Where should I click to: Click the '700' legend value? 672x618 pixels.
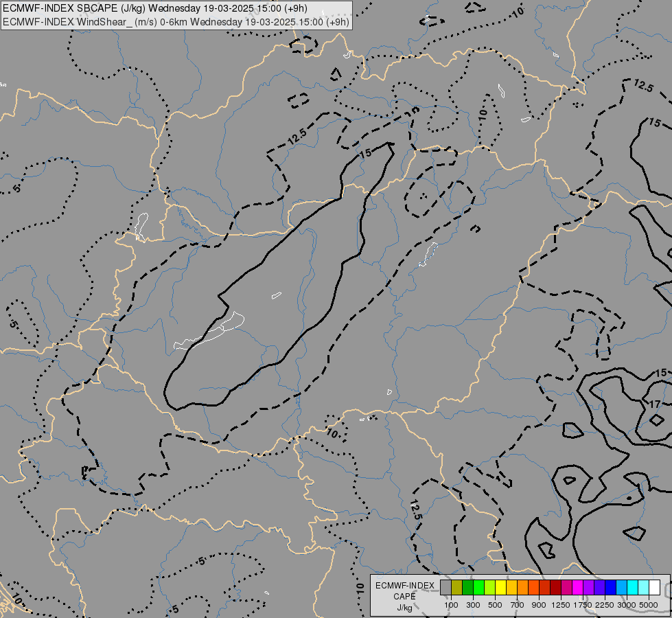point(518,605)
